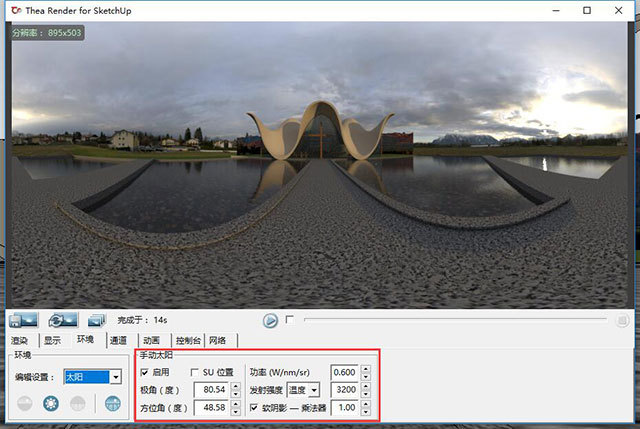
Task: Click the 极角 value field 80.54
Action: (211, 389)
